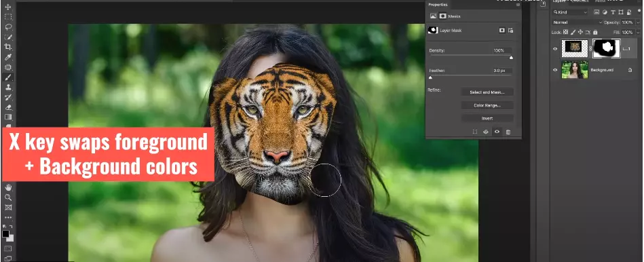Lock layer position
644x262 pixels.
(580, 32)
